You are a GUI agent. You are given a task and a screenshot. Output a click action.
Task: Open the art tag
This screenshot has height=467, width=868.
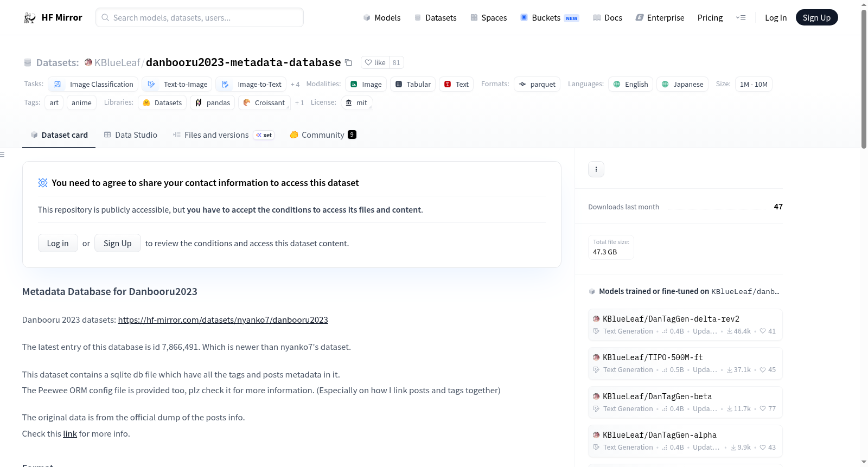54,103
